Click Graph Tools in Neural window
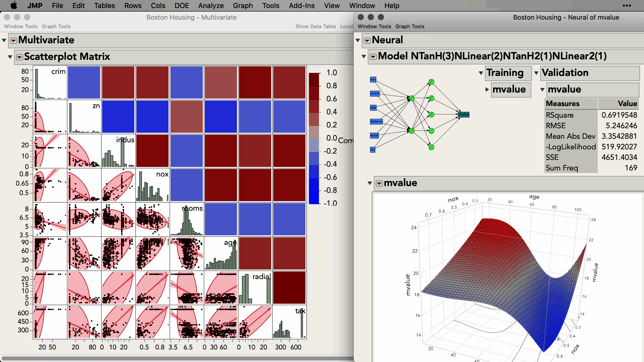The image size is (644, 362). 410,26
